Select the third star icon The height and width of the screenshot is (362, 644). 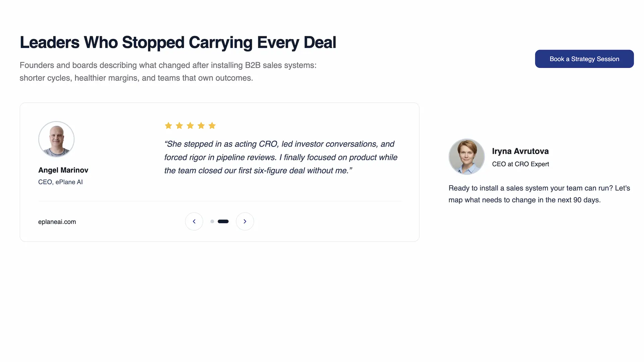pyautogui.click(x=190, y=125)
